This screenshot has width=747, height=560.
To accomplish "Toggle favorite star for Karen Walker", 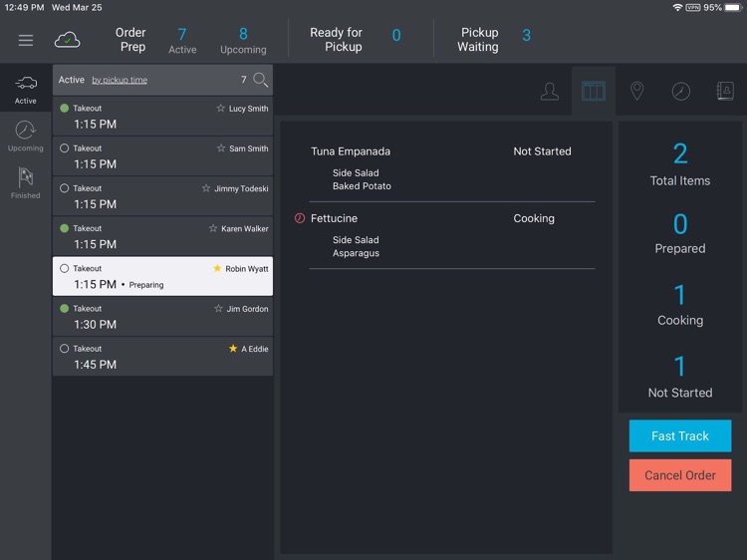I will (x=213, y=228).
